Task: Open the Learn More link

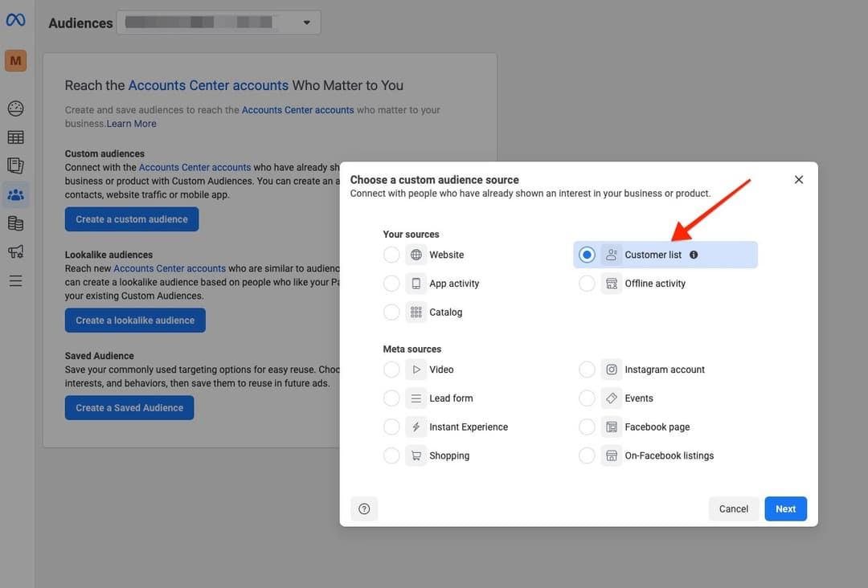Action: [132, 124]
